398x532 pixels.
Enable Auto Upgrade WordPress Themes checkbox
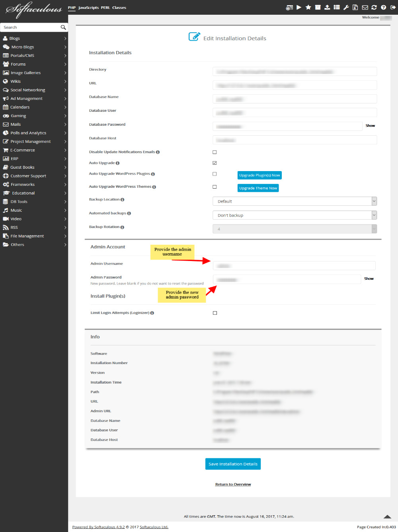[215, 187]
